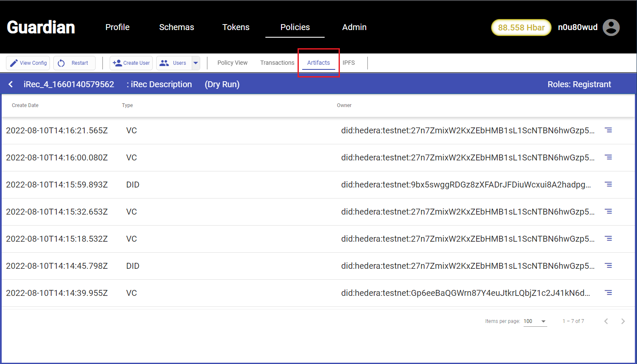Switch to the IPFS tab
This screenshot has width=637, height=364.
(349, 63)
